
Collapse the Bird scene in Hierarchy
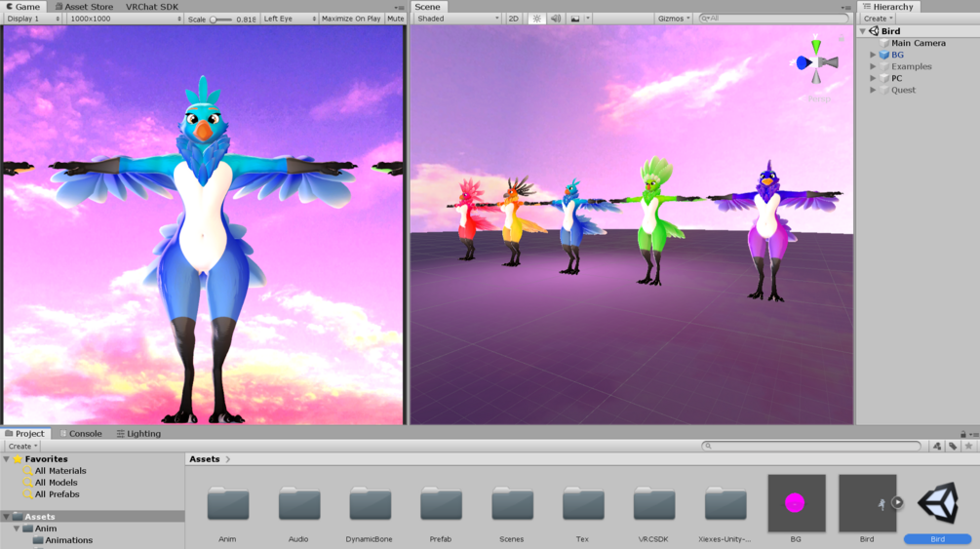pos(863,30)
